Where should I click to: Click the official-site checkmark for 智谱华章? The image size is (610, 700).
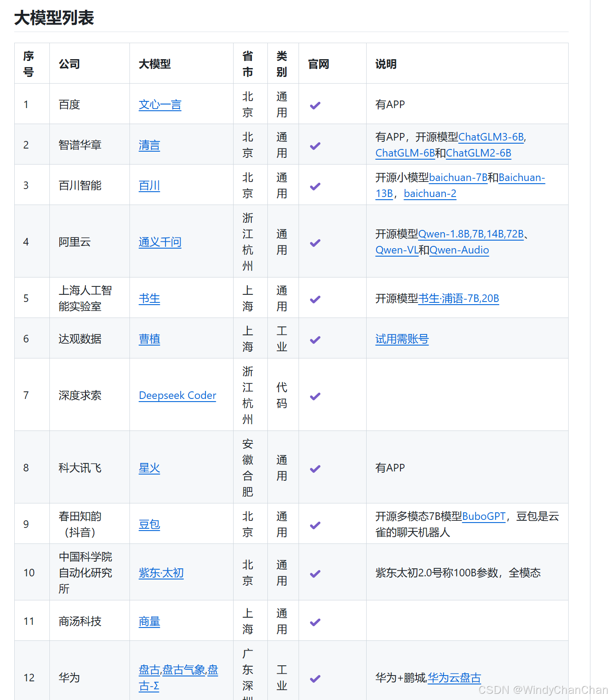point(315,146)
